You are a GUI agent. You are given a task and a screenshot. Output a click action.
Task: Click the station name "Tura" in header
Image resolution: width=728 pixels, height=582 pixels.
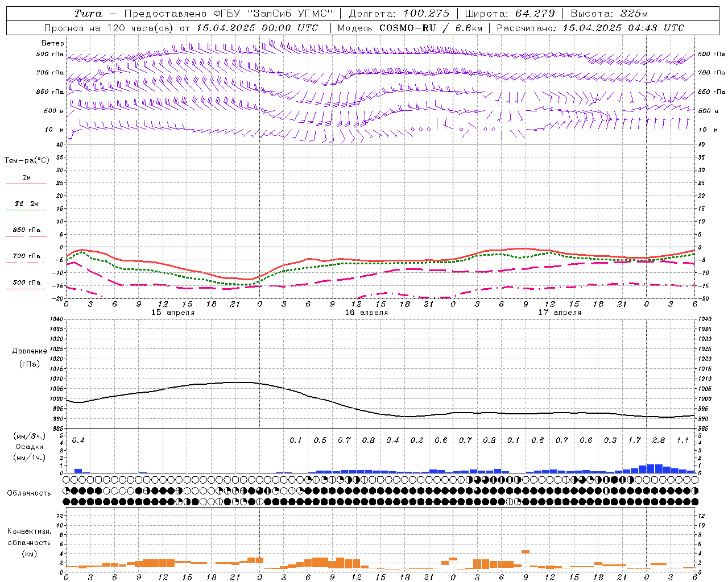(88, 14)
